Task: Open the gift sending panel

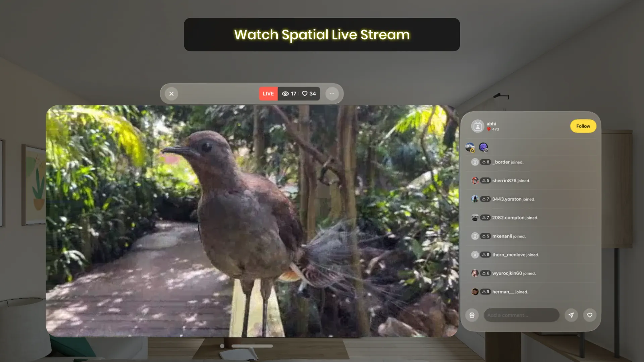Action: click(472, 315)
